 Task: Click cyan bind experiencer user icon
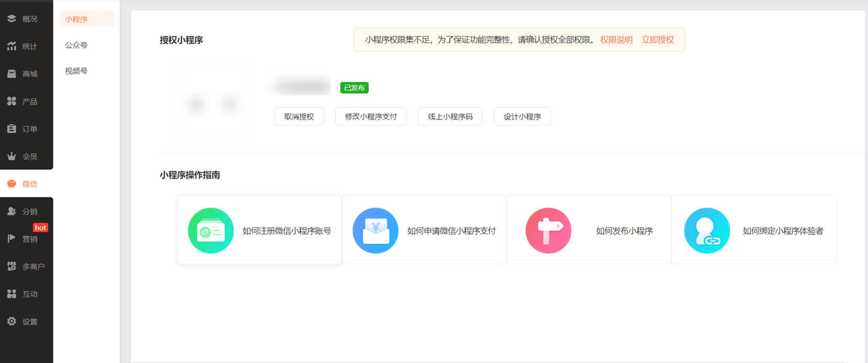tap(707, 230)
